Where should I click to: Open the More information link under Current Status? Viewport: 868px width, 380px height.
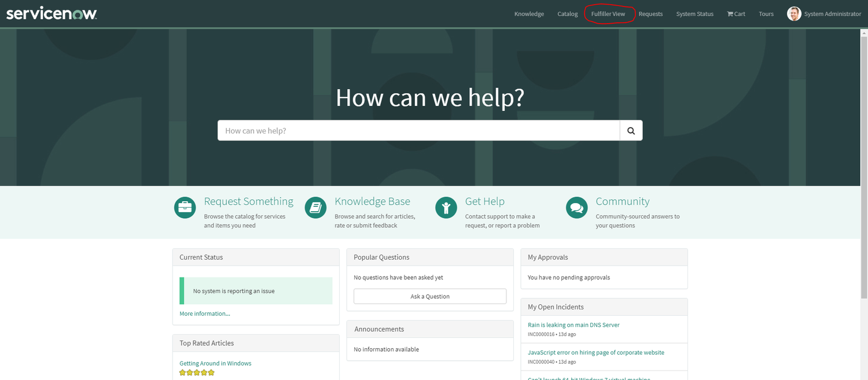pyautogui.click(x=204, y=313)
